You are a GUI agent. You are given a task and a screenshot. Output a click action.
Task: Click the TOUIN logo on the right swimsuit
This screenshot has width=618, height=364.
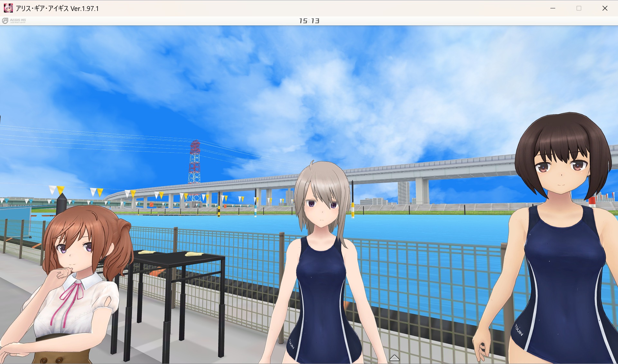pos(519,330)
